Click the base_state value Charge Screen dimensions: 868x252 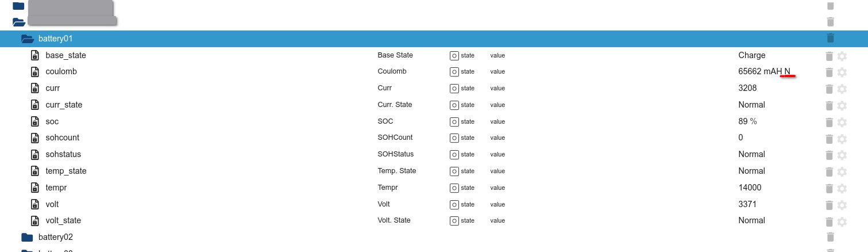pos(751,55)
